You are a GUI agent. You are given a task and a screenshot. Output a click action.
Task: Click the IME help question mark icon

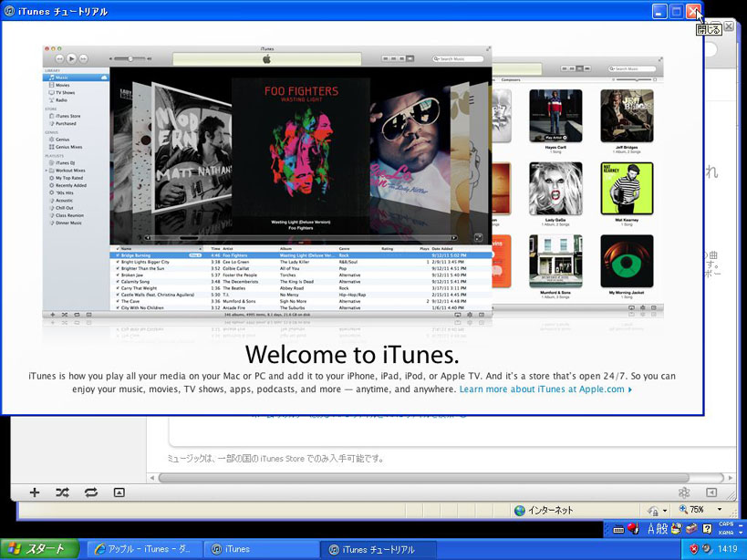[708, 528]
